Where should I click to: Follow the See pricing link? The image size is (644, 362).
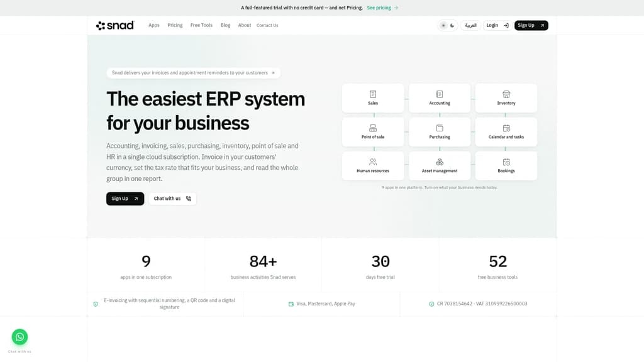click(382, 8)
